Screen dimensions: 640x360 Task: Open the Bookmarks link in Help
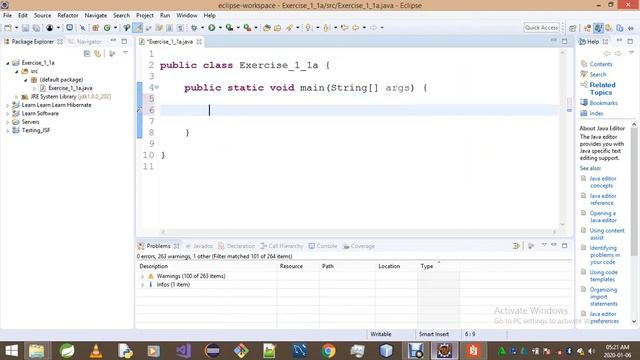coord(603,103)
